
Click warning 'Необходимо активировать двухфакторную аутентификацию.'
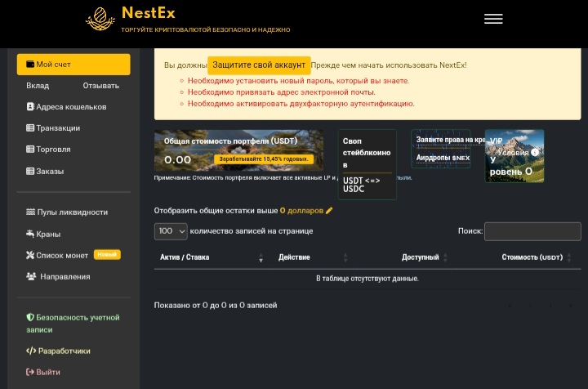[301, 104]
